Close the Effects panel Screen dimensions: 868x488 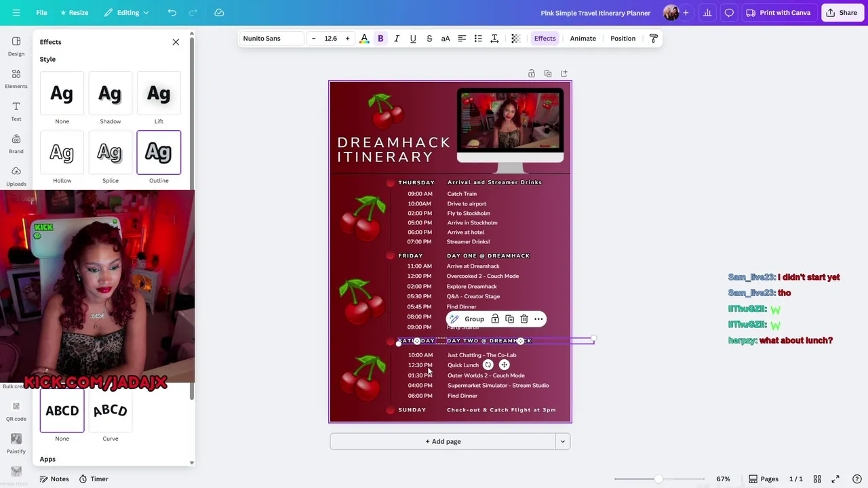[176, 42]
